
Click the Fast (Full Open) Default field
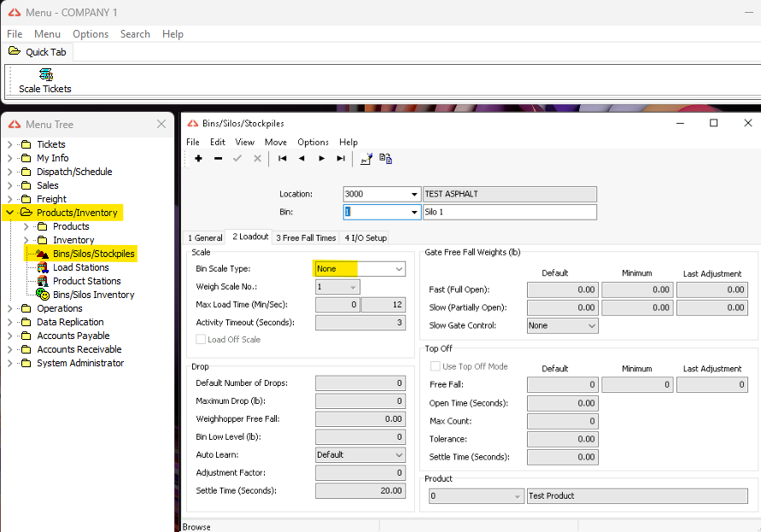[x=563, y=289]
